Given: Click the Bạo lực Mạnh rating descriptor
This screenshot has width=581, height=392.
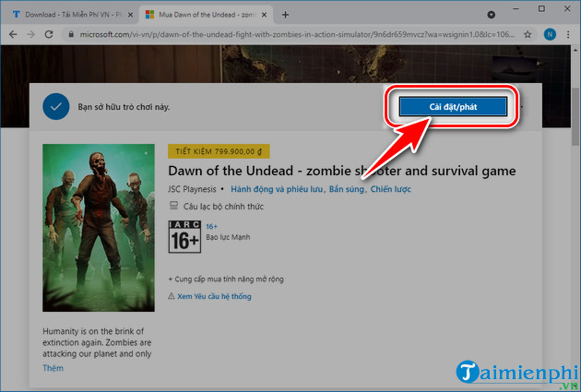Looking at the screenshot, I should pyautogui.click(x=228, y=237).
